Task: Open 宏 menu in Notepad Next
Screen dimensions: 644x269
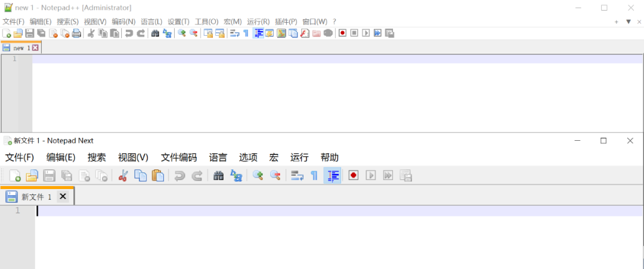Action: tap(274, 157)
